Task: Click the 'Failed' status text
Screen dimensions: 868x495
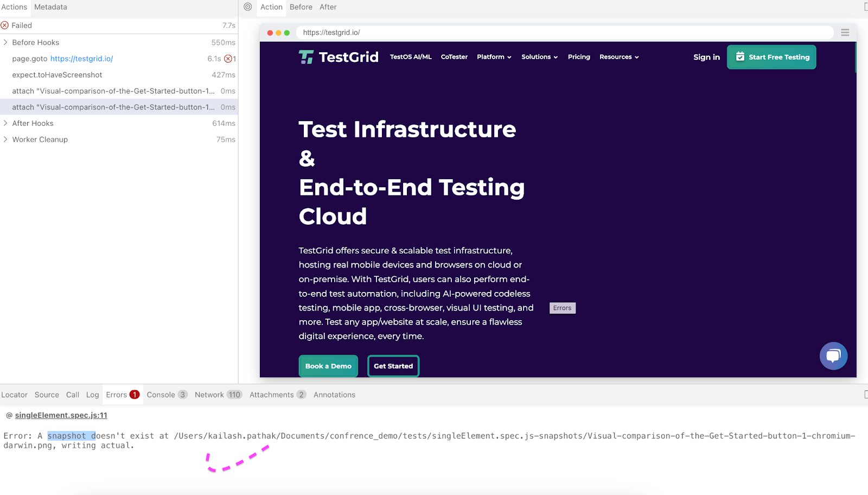Action: coord(22,26)
